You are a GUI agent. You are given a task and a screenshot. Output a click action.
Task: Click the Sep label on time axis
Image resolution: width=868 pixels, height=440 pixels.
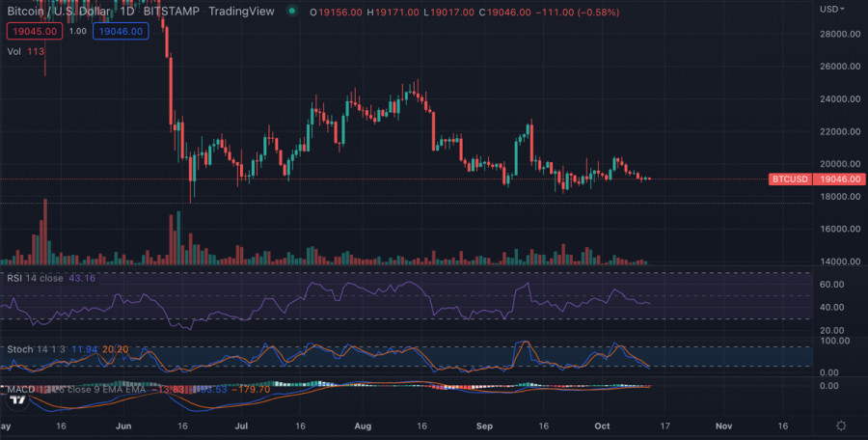point(484,426)
